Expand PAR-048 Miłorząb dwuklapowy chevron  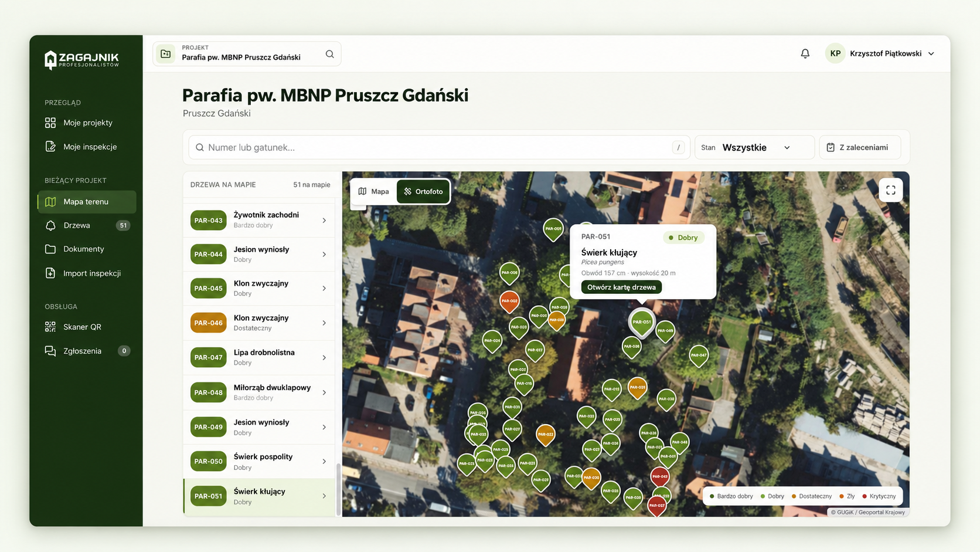point(324,392)
